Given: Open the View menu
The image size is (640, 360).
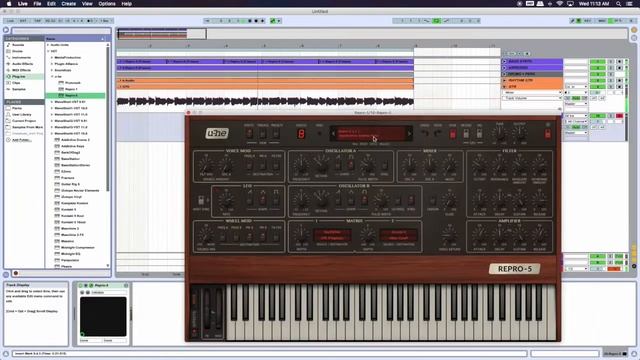Looking at the screenshot, I should 87,4.
